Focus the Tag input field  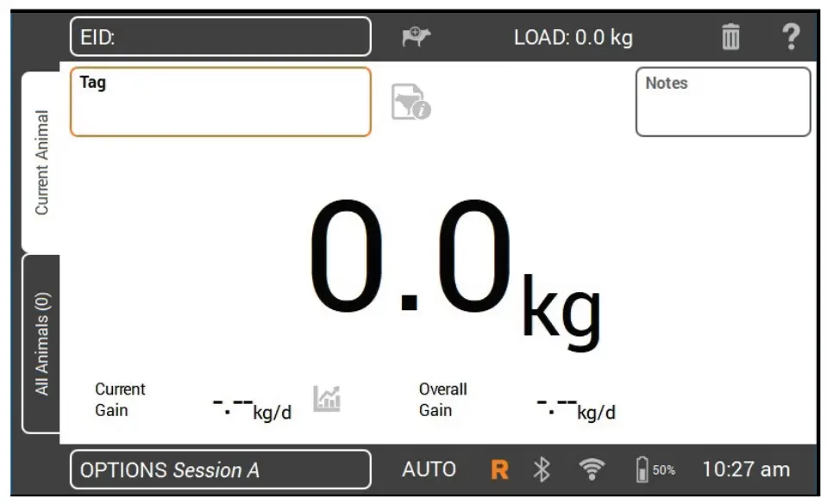pyautogui.click(x=221, y=102)
